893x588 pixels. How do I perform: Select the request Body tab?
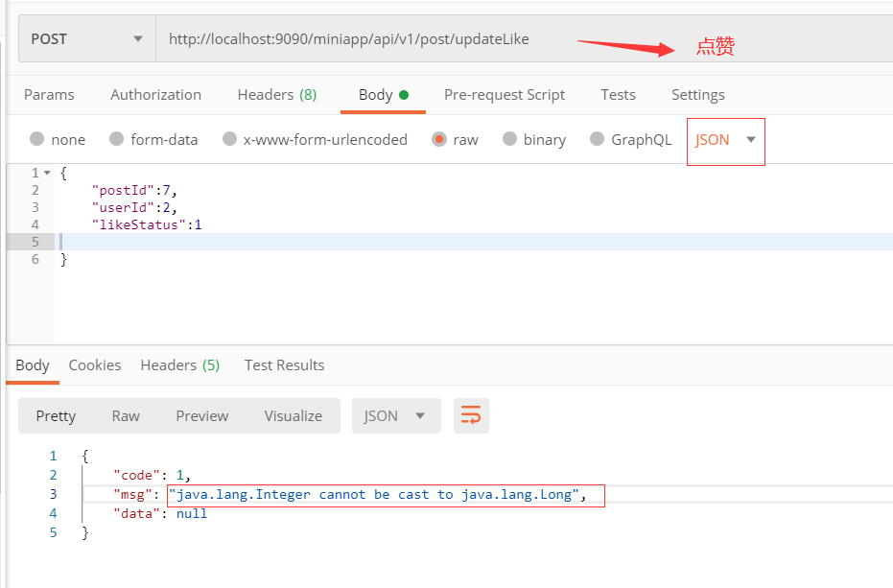(384, 95)
